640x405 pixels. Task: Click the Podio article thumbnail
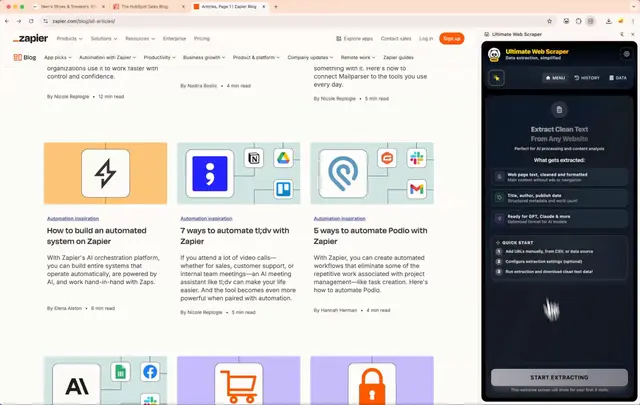coord(372,173)
